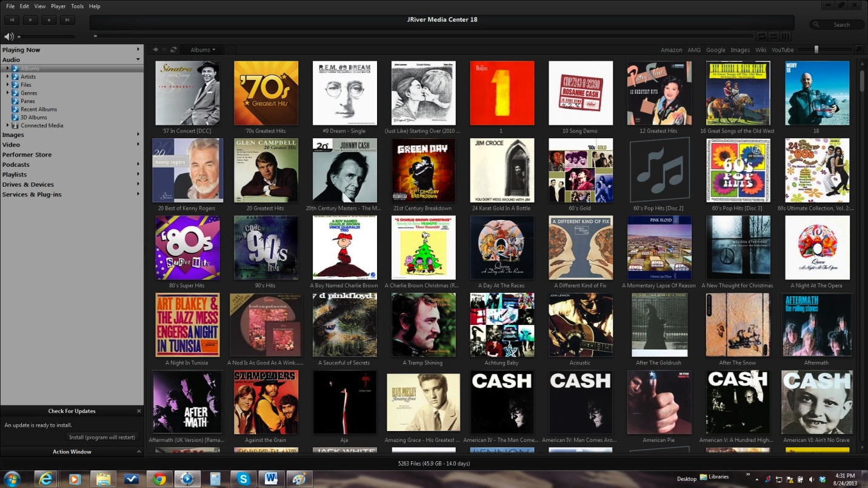Expand the Drives & Devices section arrow
This screenshot has height=488, width=868.
pyautogui.click(x=138, y=184)
